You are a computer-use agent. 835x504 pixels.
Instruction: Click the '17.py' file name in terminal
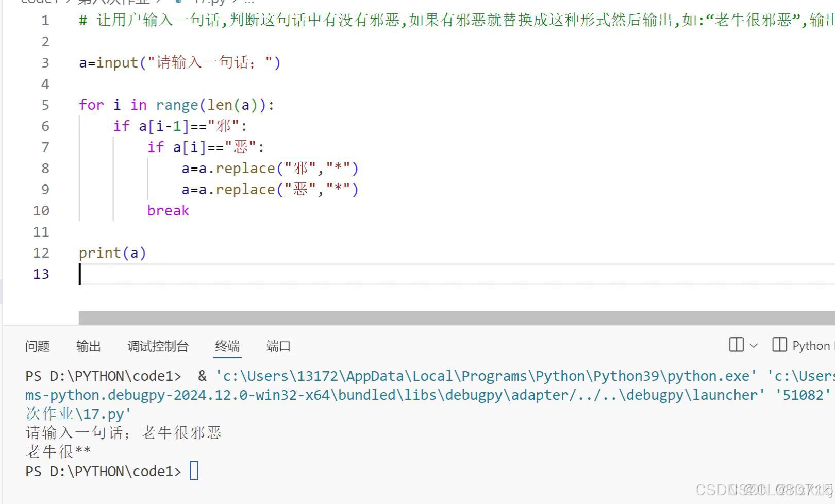[105, 414]
